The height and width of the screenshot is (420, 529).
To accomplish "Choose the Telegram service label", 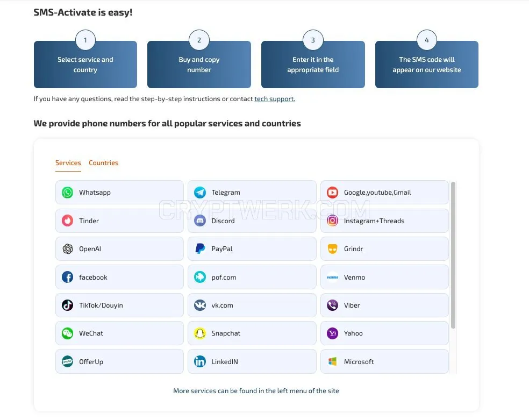I will [x=226, y=193].
